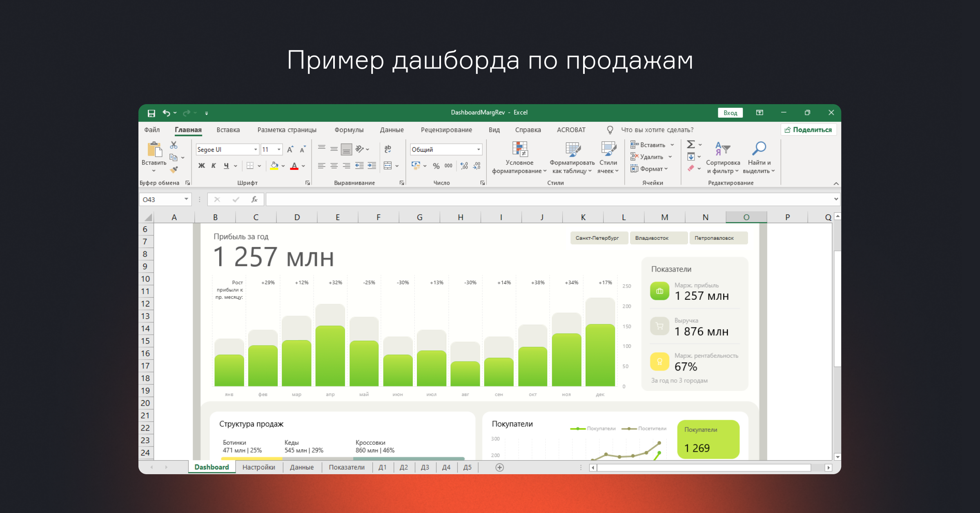This screenshot has height=513, width=980.
Task: Click the Cut scissors icon
Action: [174, 145]
